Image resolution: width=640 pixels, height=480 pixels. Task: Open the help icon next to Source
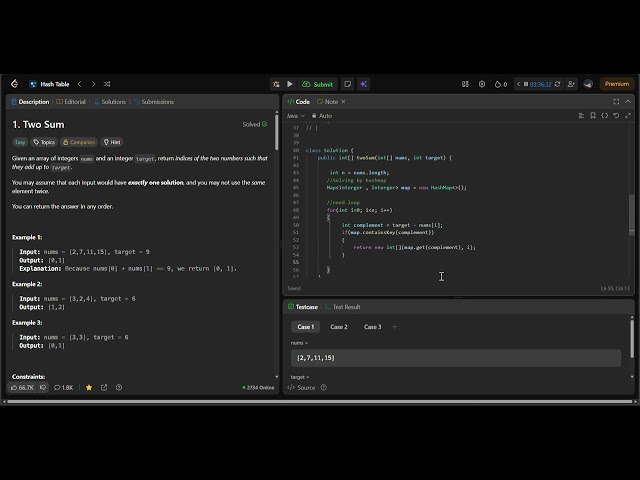tap(324, 387)
